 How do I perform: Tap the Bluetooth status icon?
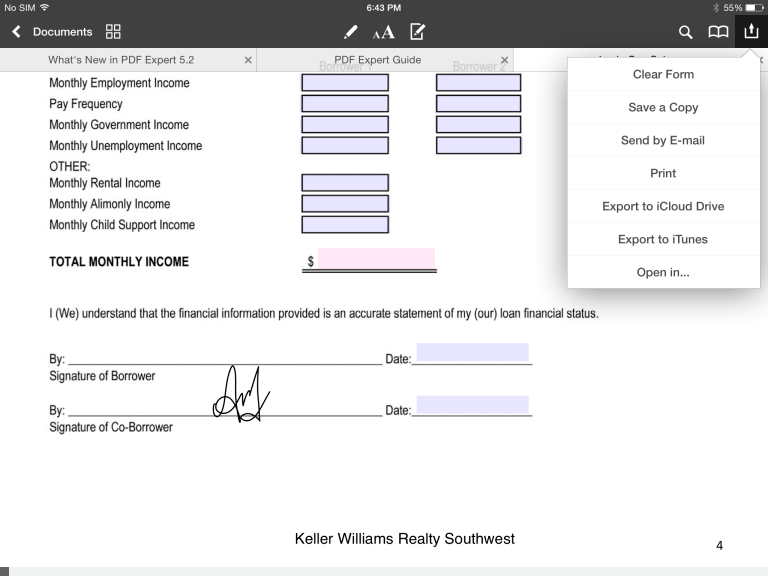pos(716,8)
